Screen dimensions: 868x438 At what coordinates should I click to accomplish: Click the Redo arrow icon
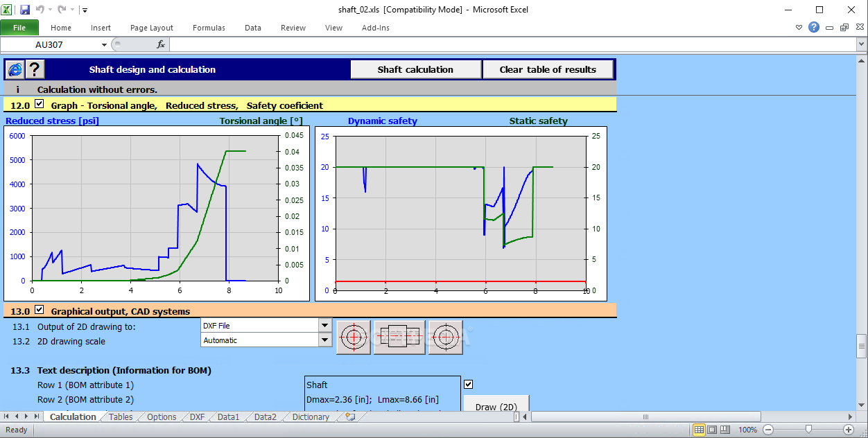62,10
